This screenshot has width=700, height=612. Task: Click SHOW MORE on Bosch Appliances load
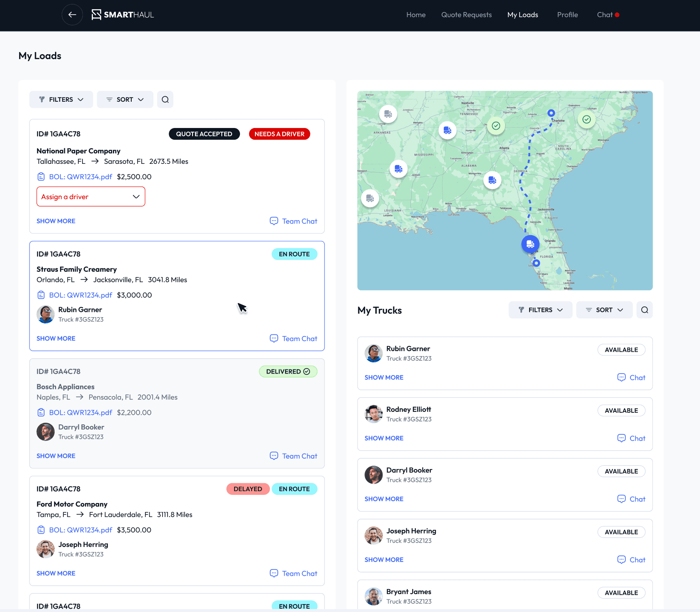click(x=56, y=456)
